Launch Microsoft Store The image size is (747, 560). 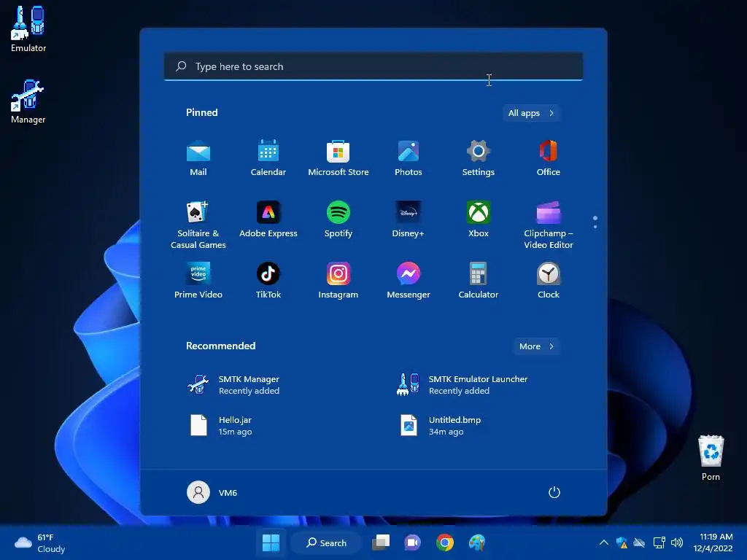click(338, 158)
